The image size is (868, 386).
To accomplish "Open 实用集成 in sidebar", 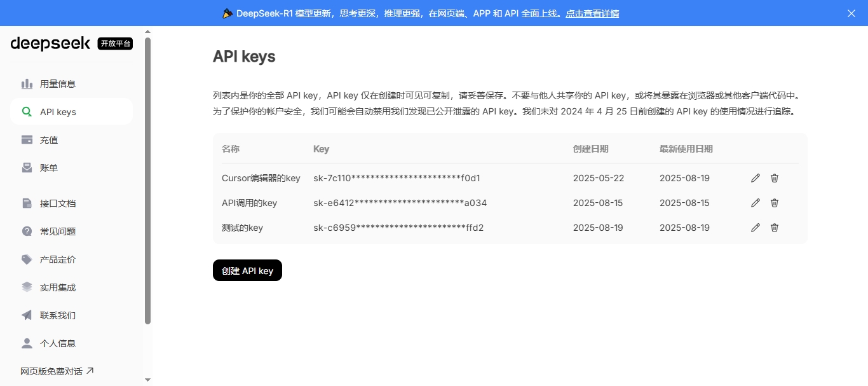I will tap(72, 287).
